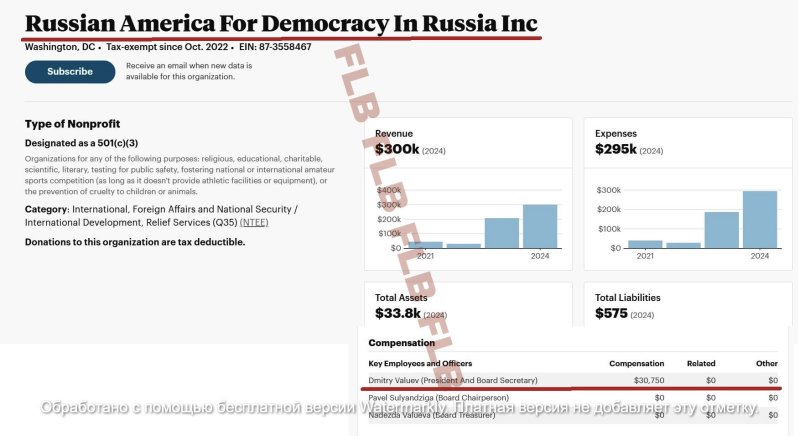This screenshot has height=436, width=800.
Task: Click the Key Employees and Officers header
Action: click(x=420, y=363)
